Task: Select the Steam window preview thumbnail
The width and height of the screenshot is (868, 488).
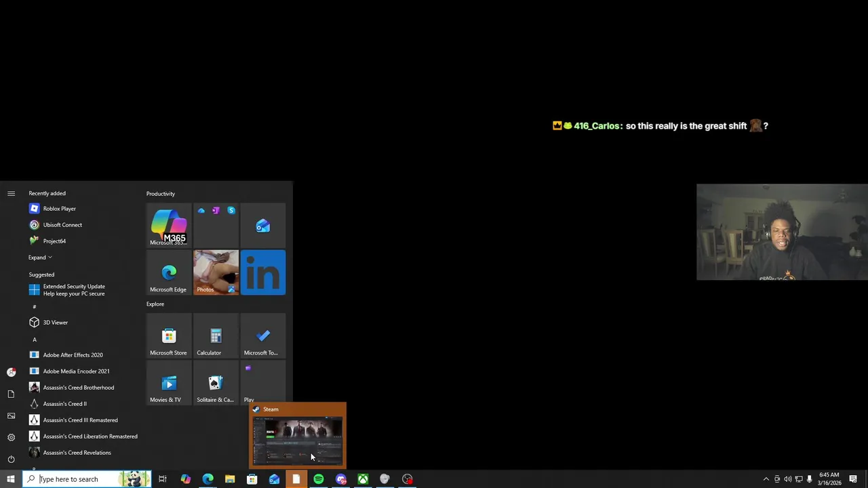Action: point(298,441)
